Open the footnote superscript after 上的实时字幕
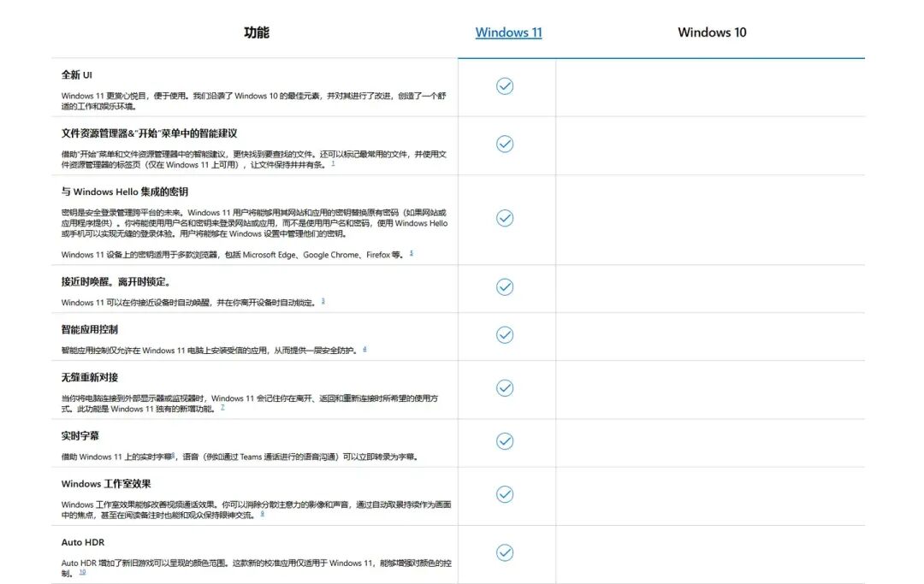The image size is (924, 584). tap(173, 455)
